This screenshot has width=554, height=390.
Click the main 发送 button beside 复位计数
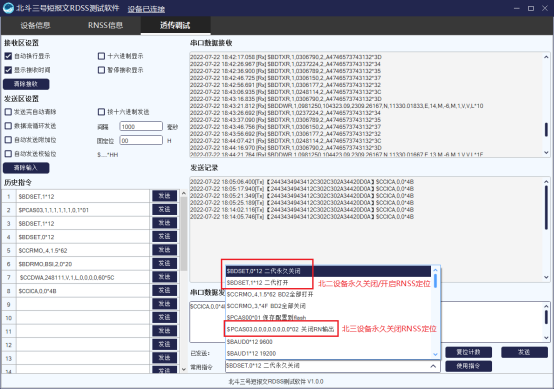[x=524, y=352]
